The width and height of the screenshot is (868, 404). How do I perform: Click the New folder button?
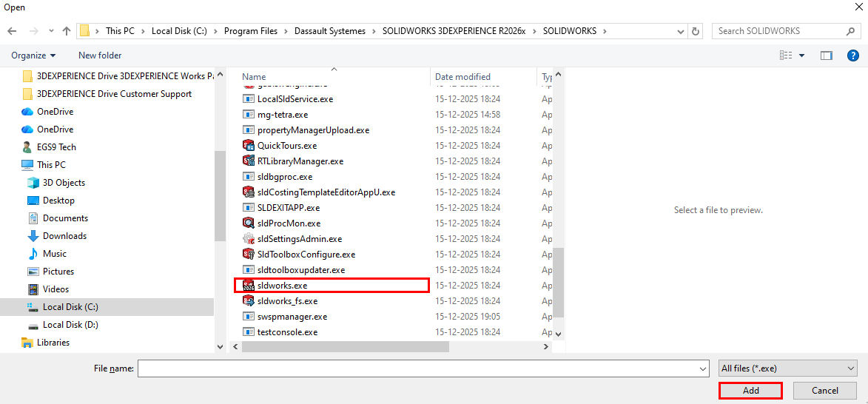coord(100,55)
